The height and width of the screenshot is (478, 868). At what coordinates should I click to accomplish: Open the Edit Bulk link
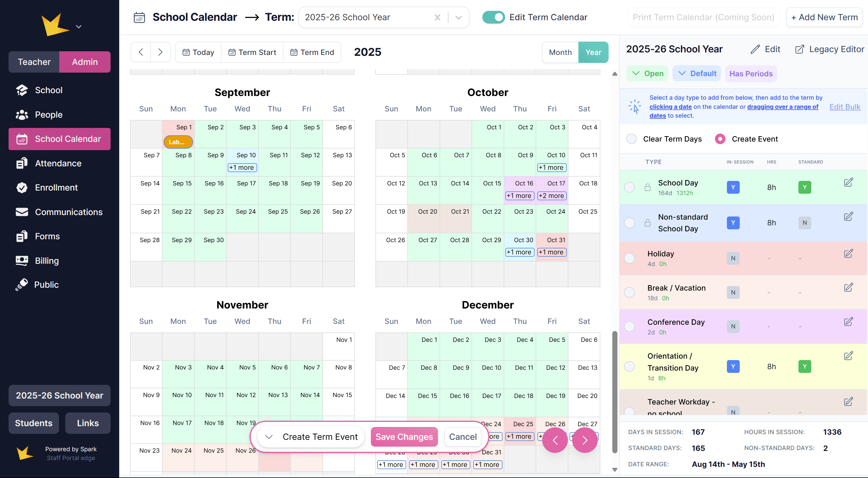click(844, 107)
